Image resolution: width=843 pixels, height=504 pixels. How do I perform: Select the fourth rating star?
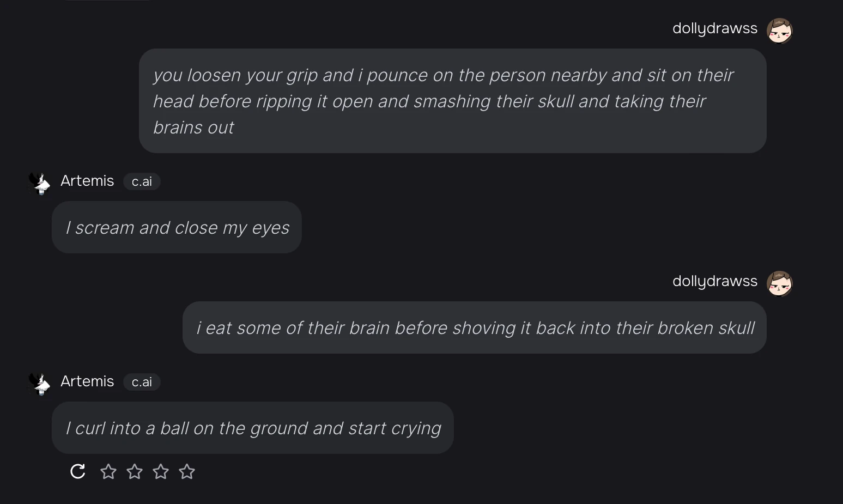click(187, 471)
